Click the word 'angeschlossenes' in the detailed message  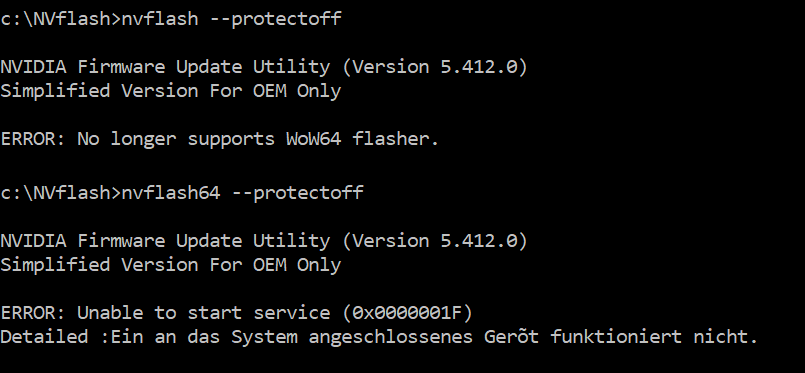tap(391, 337)
